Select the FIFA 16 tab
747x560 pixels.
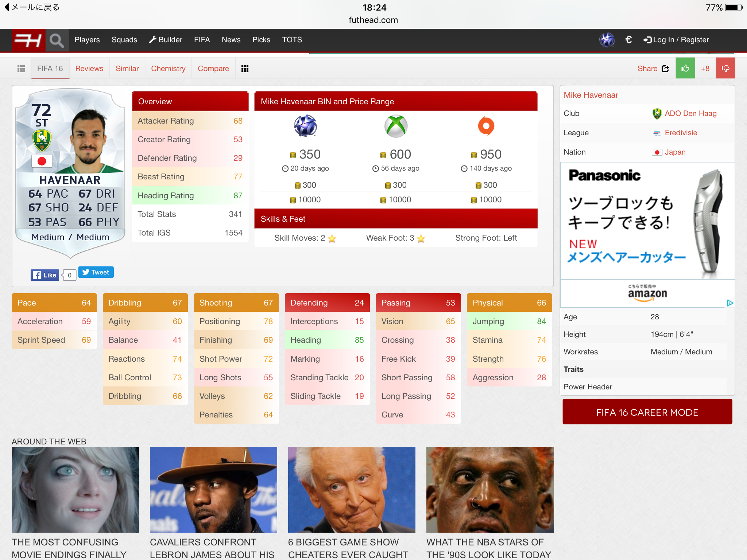pos(50,69)
